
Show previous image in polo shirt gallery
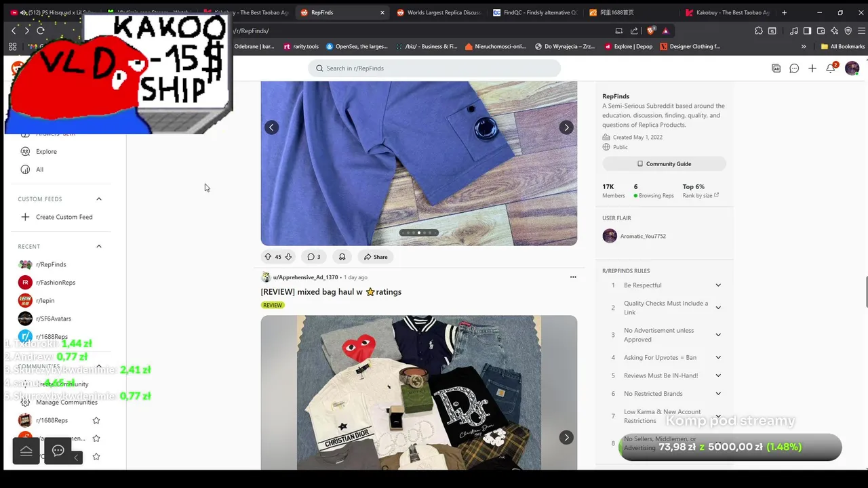(271, 127)
